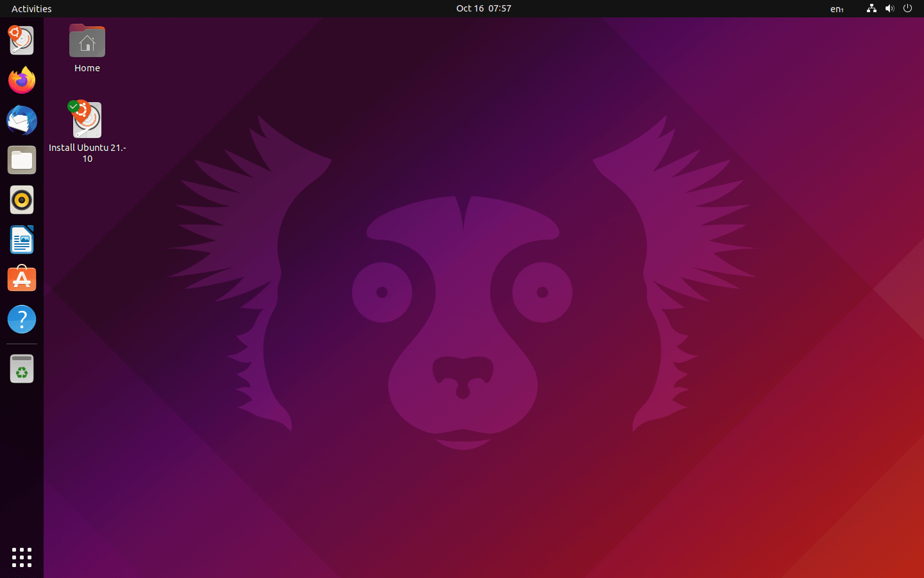Click the network status icon
The height and width of the screenshot is (578, 924).
(871, 8)
